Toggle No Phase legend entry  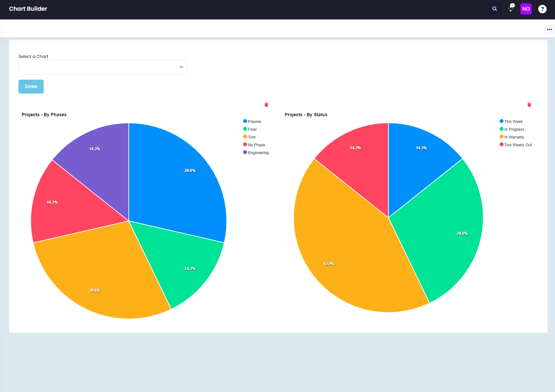click(254, 145)
